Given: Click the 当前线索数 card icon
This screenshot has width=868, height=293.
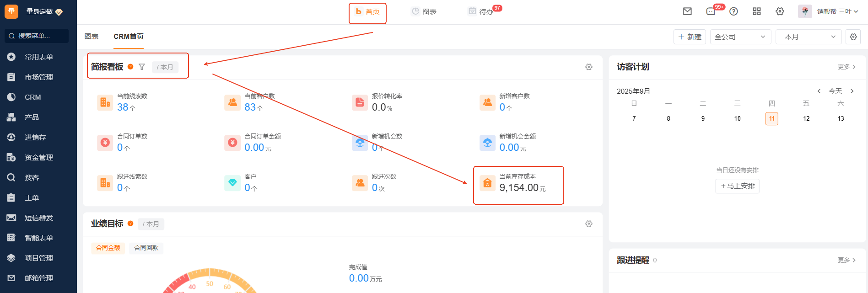Looking at the screenshot, I should point(105,102).
